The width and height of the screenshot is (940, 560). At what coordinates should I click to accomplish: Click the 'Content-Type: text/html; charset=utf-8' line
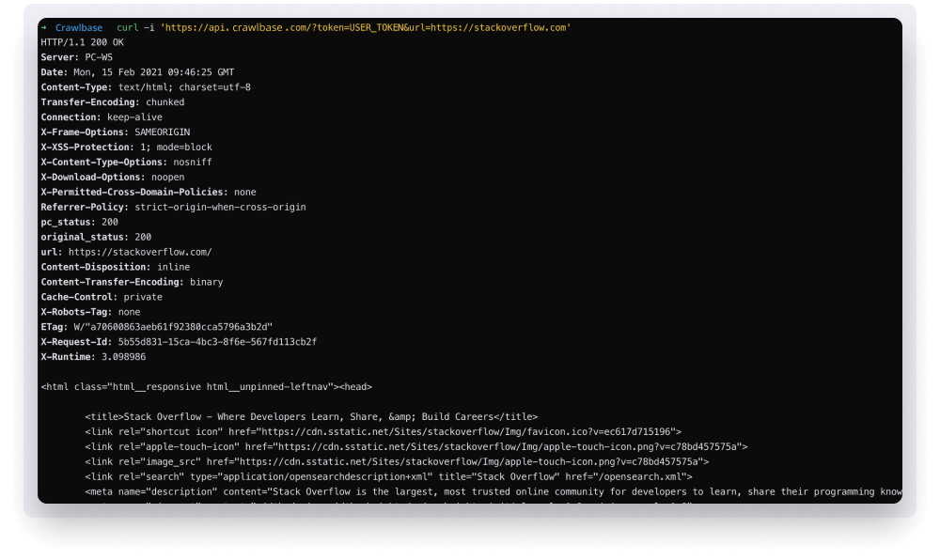146,87
